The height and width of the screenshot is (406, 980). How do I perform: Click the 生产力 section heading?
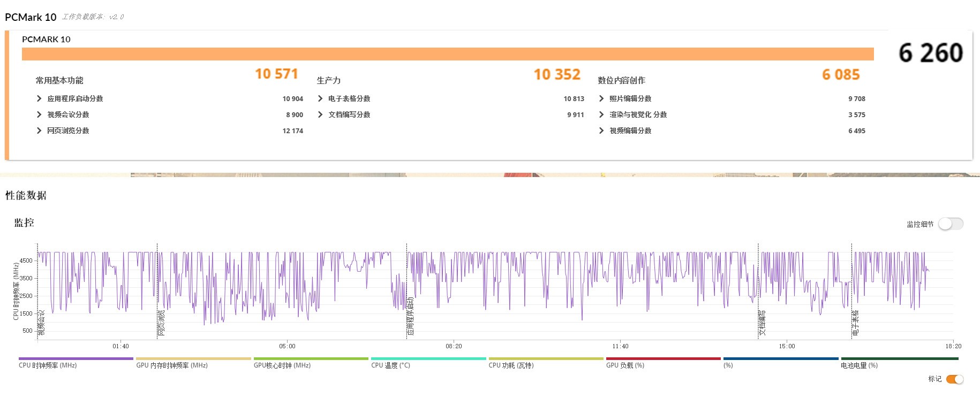click(x=329, y=80)
